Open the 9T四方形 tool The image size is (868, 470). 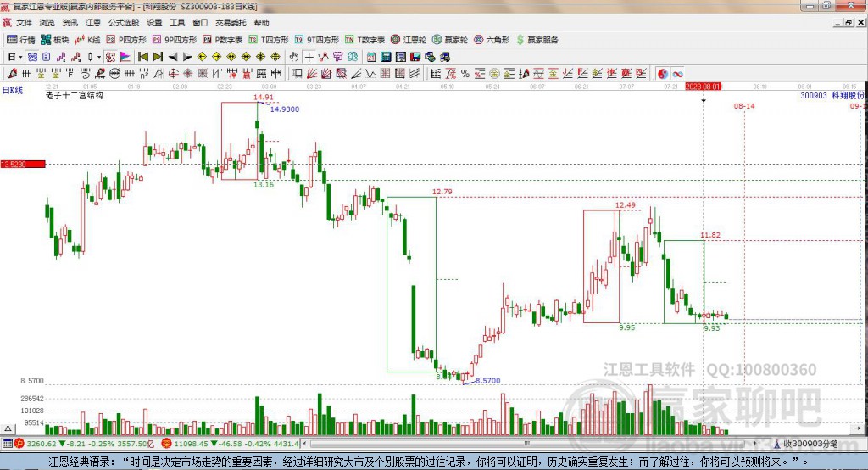pyautogui.click(x=317, y=39)
